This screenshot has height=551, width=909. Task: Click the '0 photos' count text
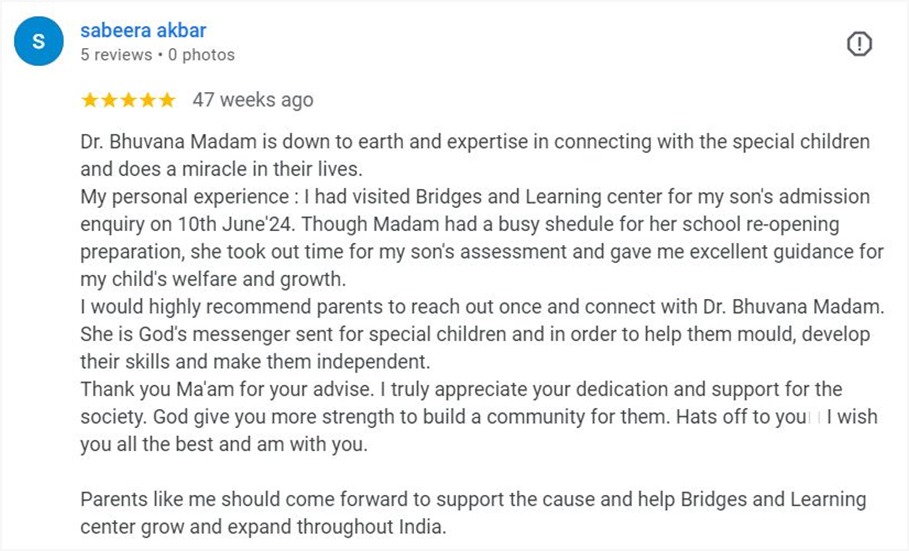(x=201, y=55)
